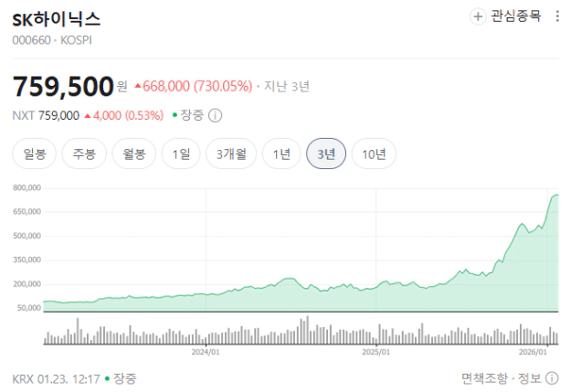Open the three-dot more options menu

(x=557, y=16)
